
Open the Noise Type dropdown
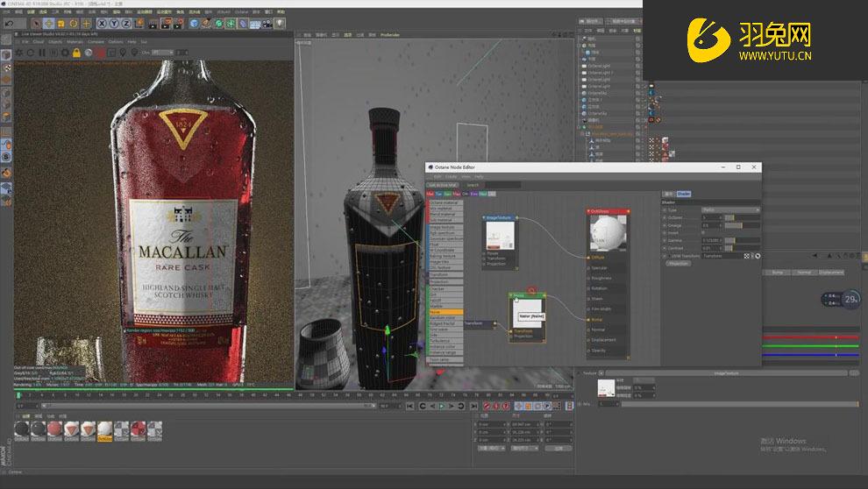pyautogui.click(x=730, y=210)
